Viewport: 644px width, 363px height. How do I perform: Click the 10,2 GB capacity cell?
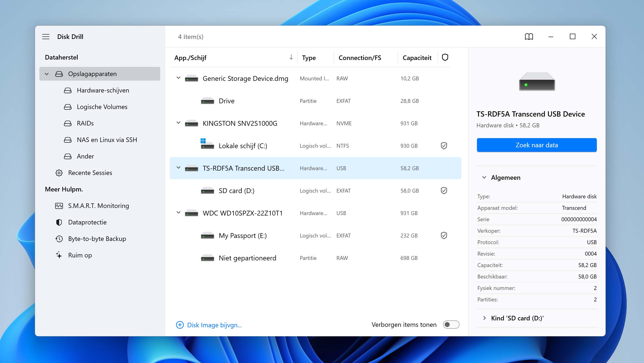[409, 79]
